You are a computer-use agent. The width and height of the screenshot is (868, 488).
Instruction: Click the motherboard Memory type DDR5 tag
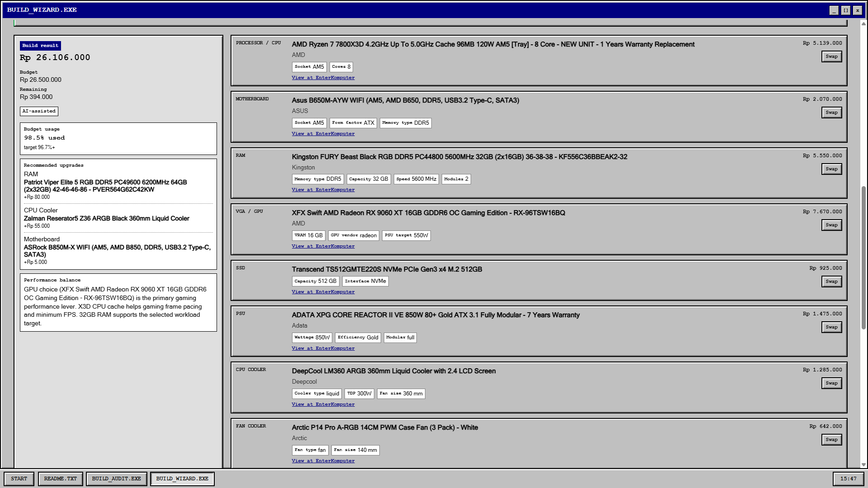coord(406,123)
